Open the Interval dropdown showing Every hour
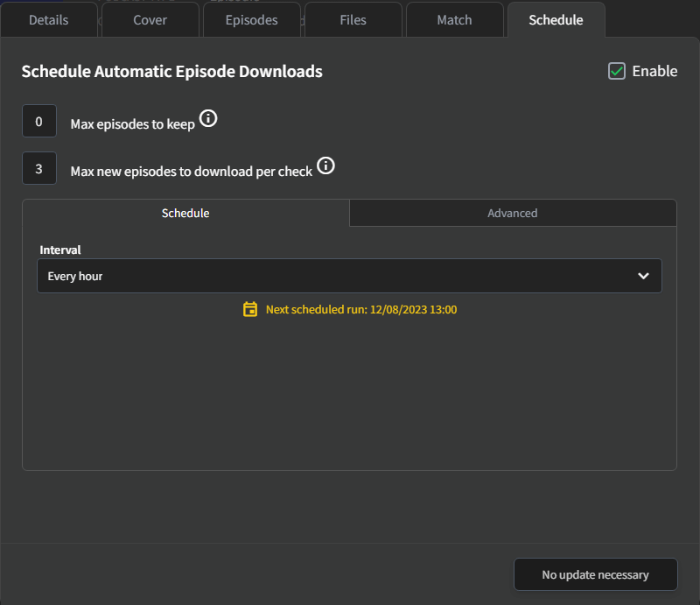The image size is (700, 605). (x=348, y=276)
